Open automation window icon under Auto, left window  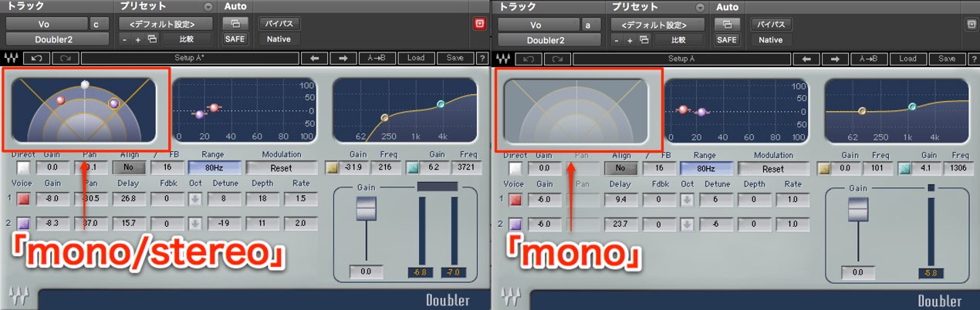[x=235, y=24]
